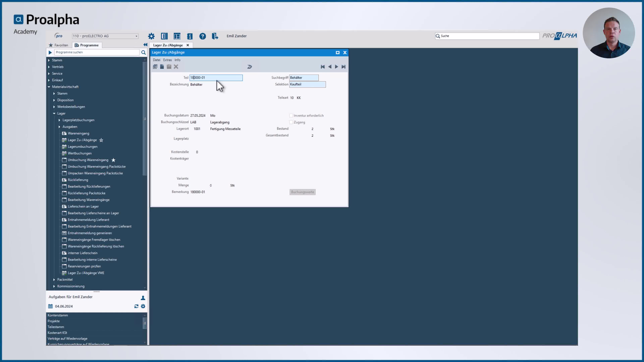Toggle the Zugang checkbox

(291, 122)
